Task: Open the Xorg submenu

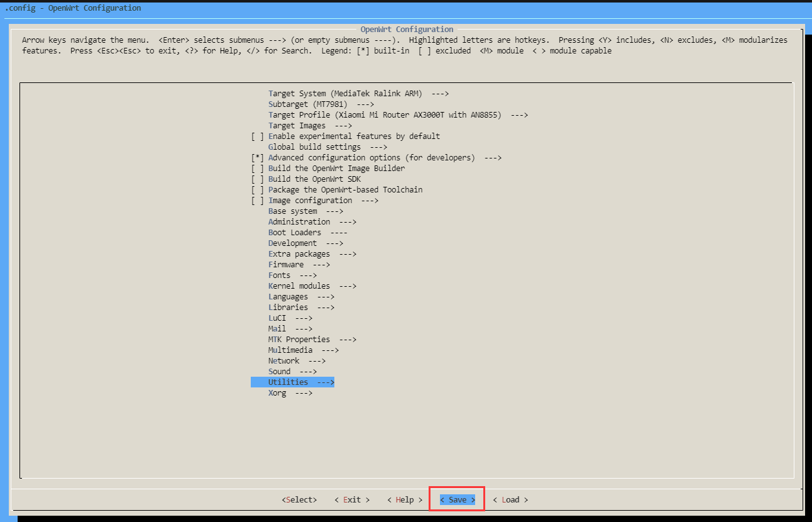Action: [x=290, y=393]
